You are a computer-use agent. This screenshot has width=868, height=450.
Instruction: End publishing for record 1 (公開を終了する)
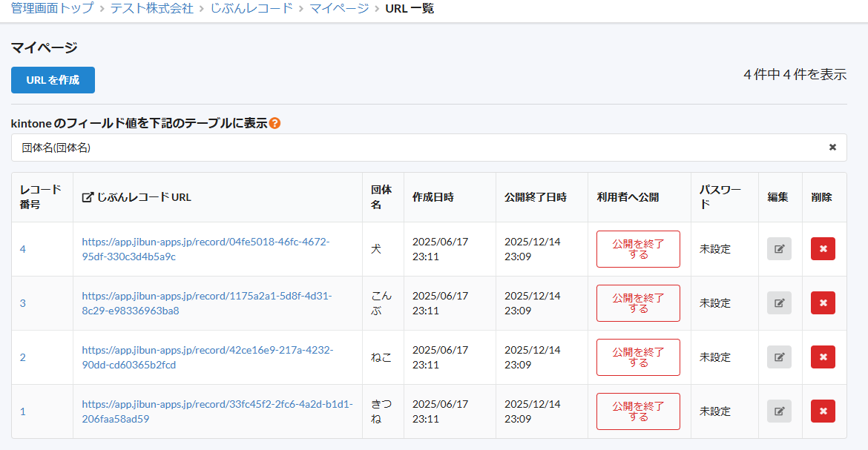pyautogui.click(x=638, y=411)
